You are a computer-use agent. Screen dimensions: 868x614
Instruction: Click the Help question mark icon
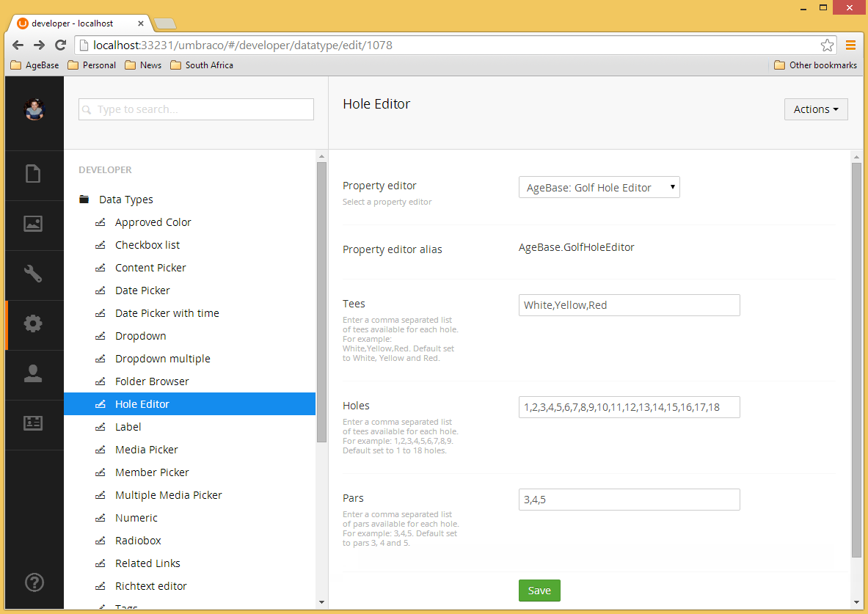pyautogui.click(x=34, y=582)
